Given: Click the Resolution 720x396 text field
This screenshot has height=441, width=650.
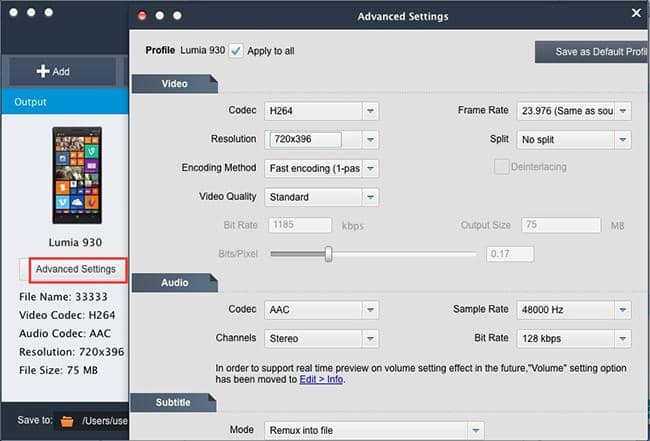Looking at the screenshot, I should (x=306, y=140).
